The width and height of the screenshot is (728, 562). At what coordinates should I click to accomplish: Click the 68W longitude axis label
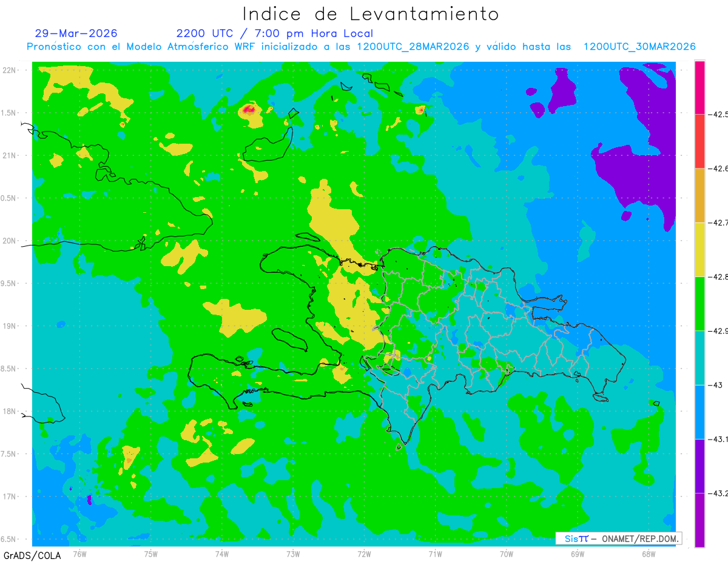(x=648, y=553)
